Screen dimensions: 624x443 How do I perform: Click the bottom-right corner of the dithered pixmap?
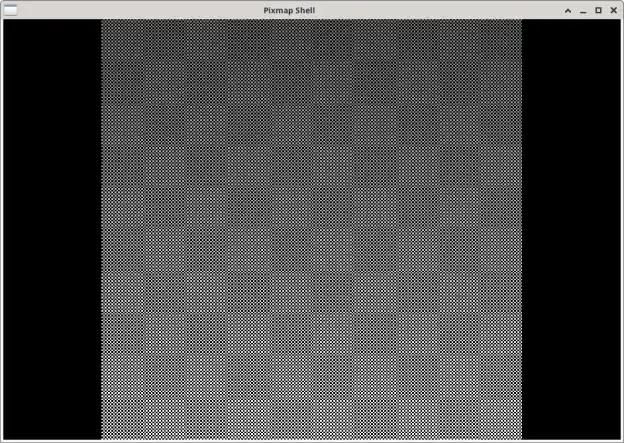point(519,437)
